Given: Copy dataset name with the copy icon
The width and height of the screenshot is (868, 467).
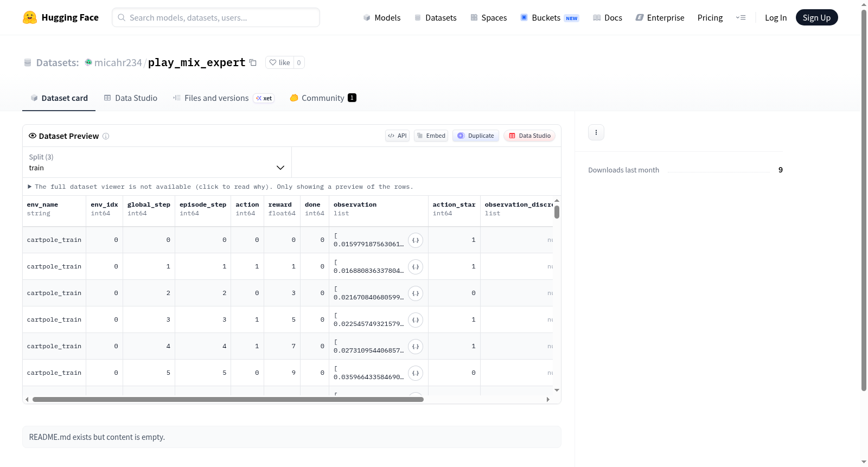Looking at the screenshot, I should [253, 62].
